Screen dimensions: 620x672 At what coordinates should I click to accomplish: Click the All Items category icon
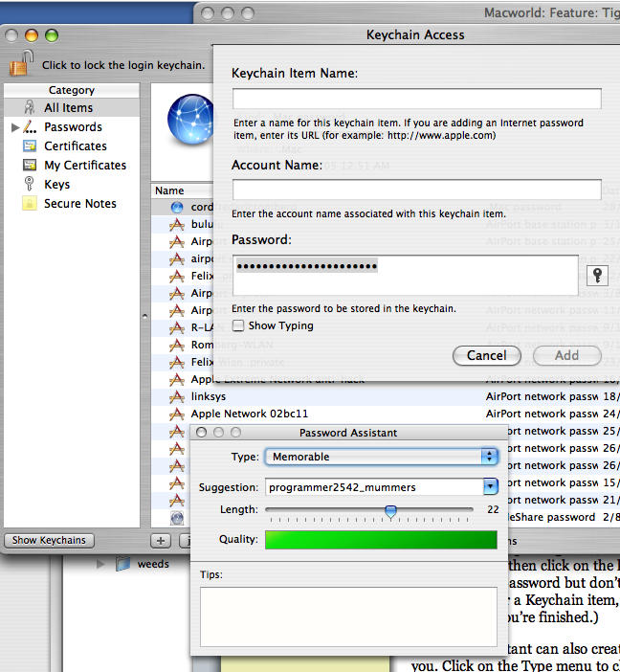tap(29, 107)
